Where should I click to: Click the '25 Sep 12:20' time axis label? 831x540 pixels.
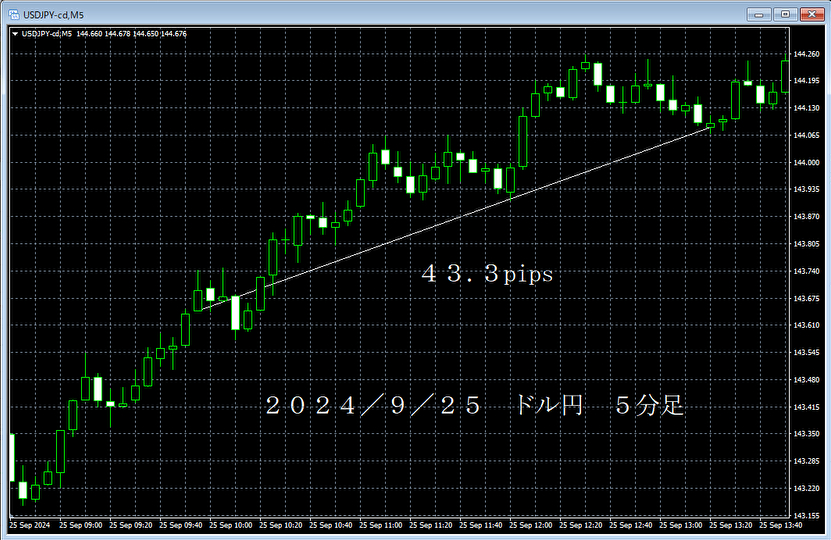[581, 525]
